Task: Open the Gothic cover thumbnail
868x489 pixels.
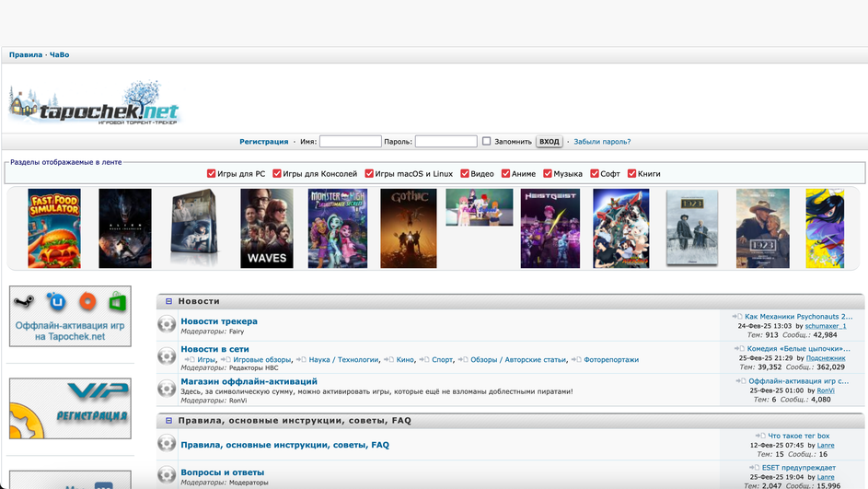Action: point(409,228)
